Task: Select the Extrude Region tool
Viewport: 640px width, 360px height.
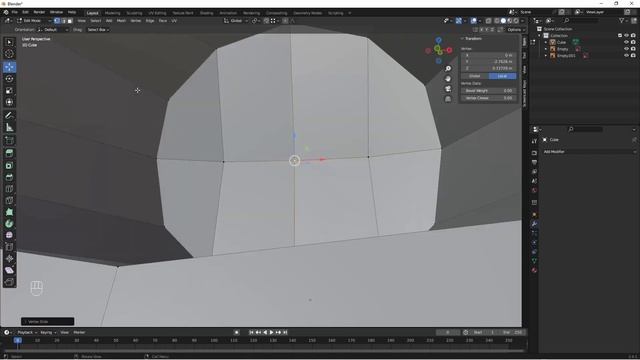Action: click(x=9, y=153)
